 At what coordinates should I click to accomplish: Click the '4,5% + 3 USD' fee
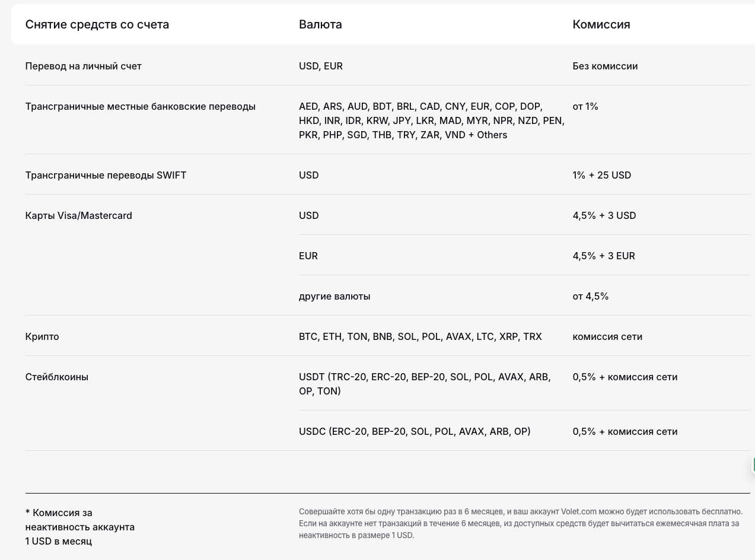(x=604, y=215)
